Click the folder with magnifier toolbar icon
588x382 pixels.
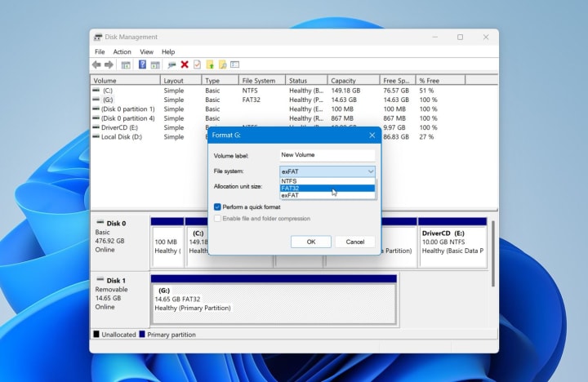222,64
